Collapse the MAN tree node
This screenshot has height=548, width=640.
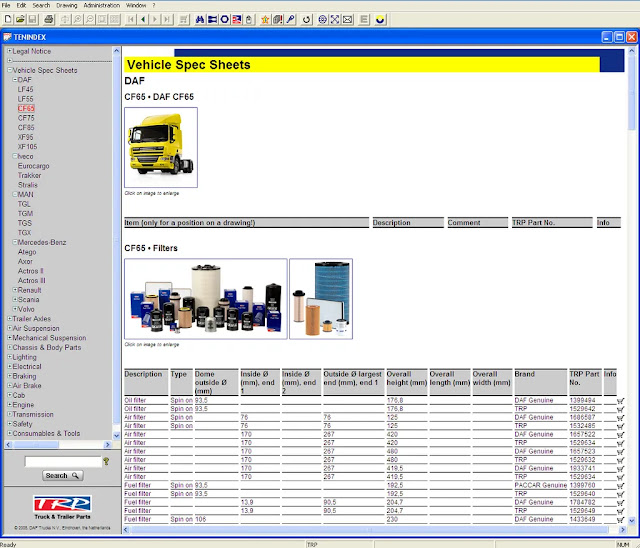[15, 194]
